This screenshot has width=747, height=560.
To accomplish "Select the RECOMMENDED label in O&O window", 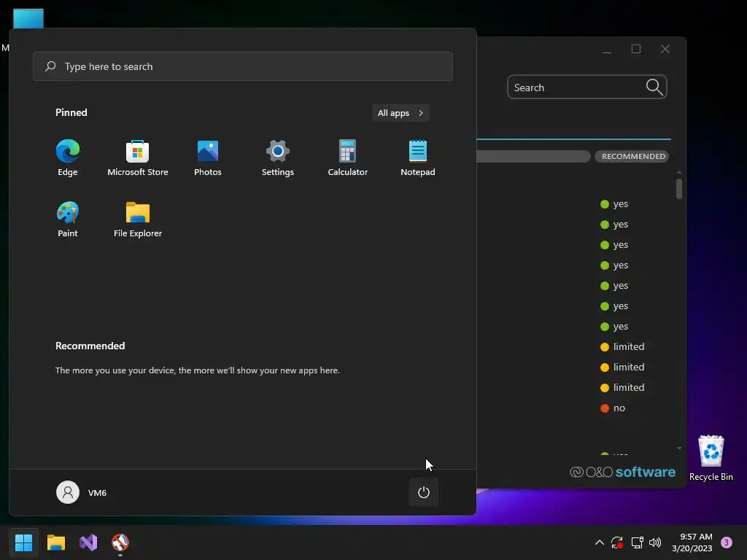I will (x=633, y=156).
